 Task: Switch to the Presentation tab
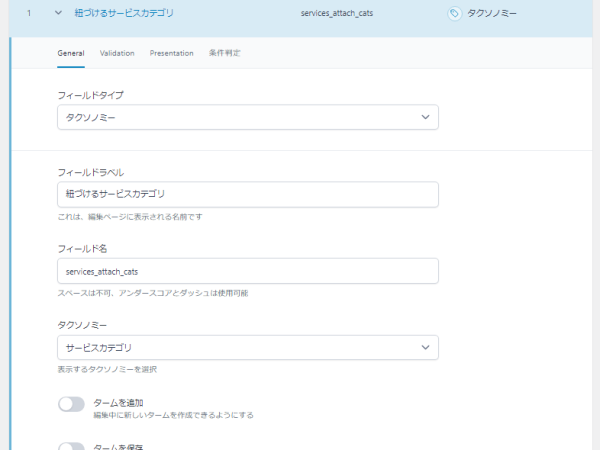pos(171,53)
